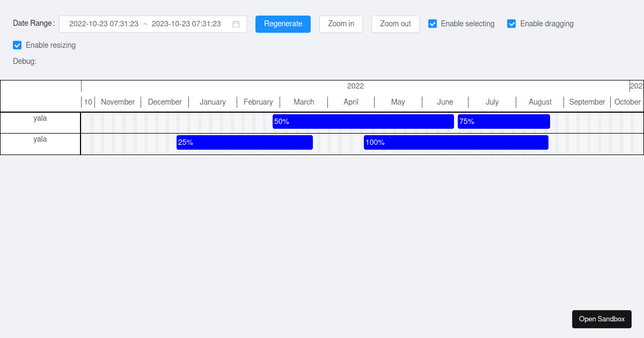The width and height of the screenshot is (644, 338).
Task: Select the first yala row label
Action: point(40,118)
